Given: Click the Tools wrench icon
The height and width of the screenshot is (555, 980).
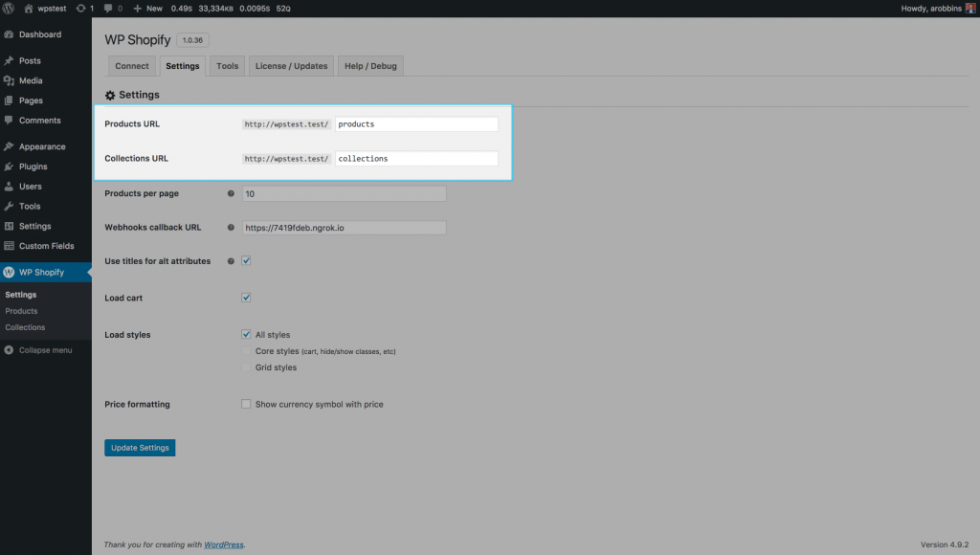Looking at the screenshot, I should tap(9, 207).
